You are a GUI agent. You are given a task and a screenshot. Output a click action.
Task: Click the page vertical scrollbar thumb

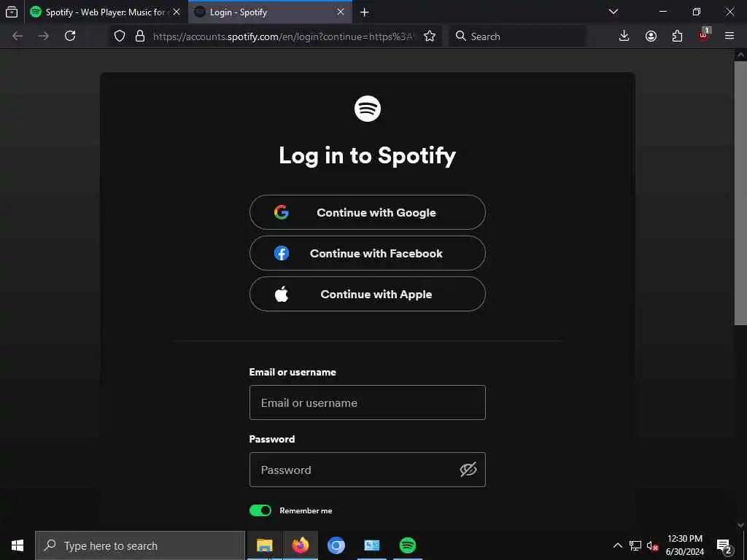(740, 192)
